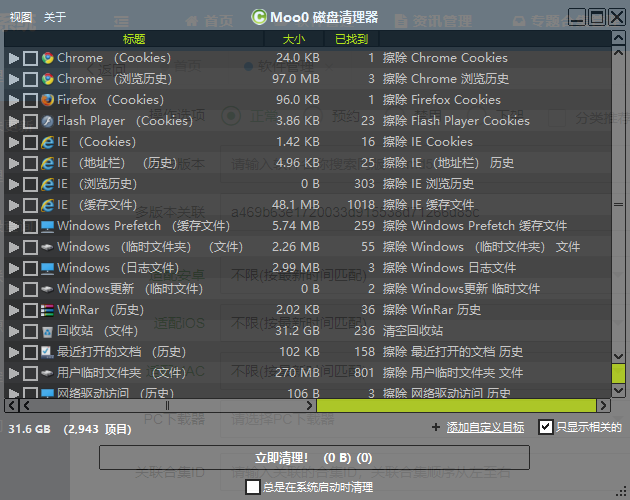Expand the IE (浏览历史) row arrow
Screen dimensions: 630x500
(14, 184)
